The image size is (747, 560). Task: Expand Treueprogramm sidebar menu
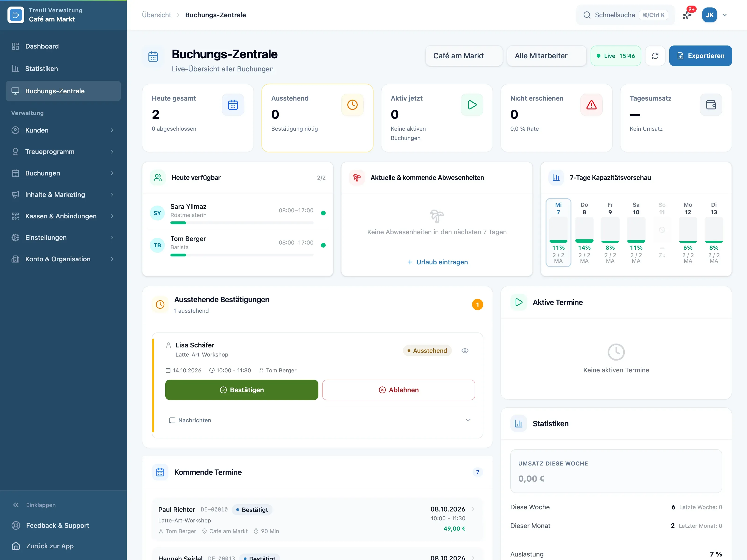[63, 152]
